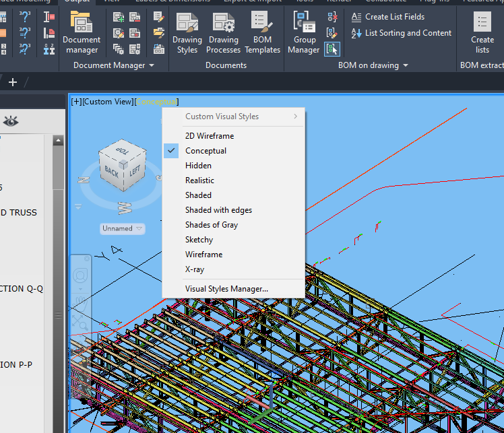
Task: Click bottom question mark not-equal icon
Action: (x=24, y=49)
